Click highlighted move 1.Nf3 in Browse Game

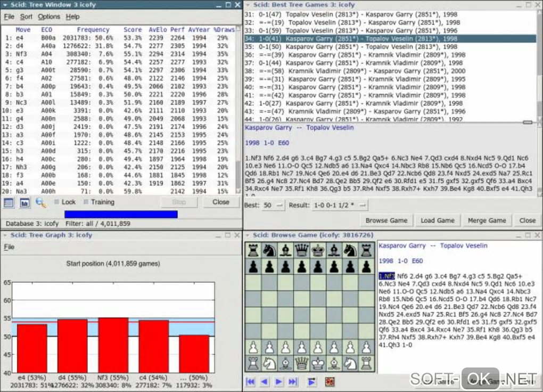click(386, 276)
